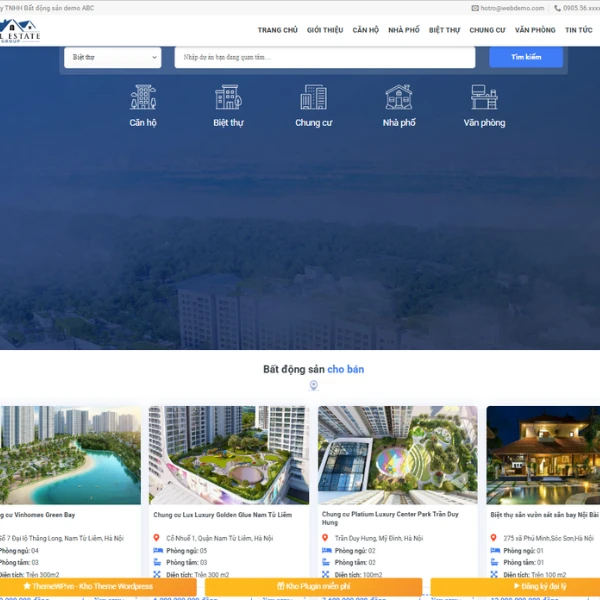The image size is (600, 600).
Task: Click the Chung cư building icon
Action: click(313, 97)
